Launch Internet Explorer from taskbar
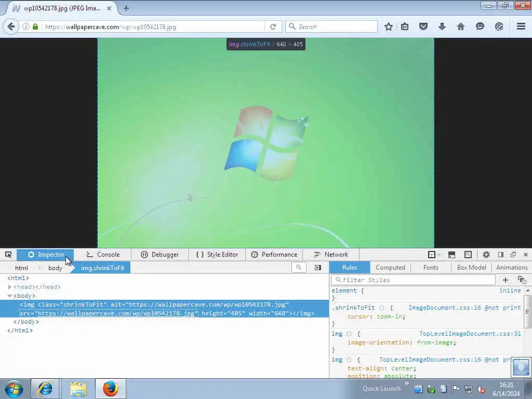The image size is (532, 399). point(45,389)
